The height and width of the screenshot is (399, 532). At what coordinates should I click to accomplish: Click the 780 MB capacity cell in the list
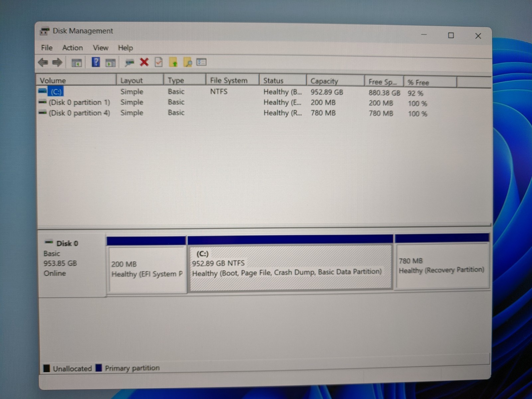323,113
